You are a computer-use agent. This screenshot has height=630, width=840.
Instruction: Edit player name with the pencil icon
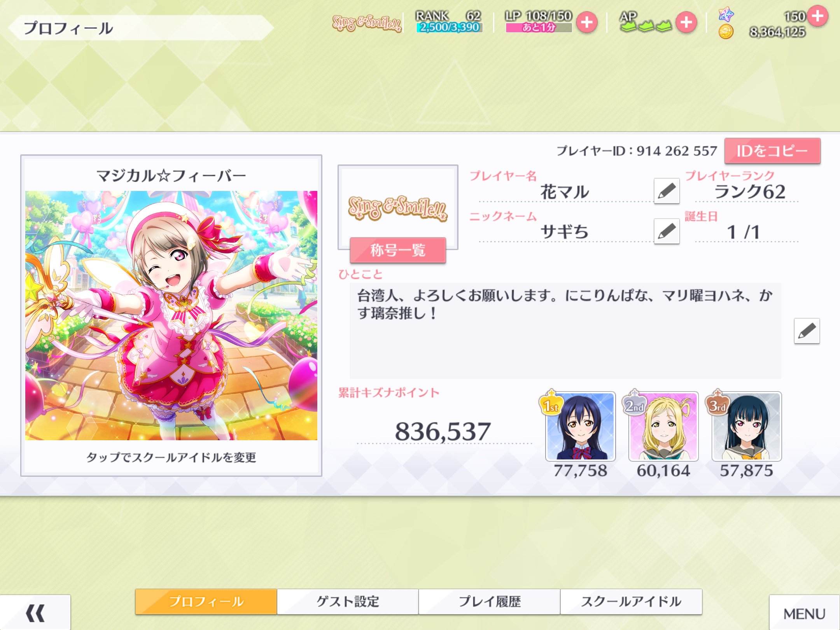click(667, 191)
